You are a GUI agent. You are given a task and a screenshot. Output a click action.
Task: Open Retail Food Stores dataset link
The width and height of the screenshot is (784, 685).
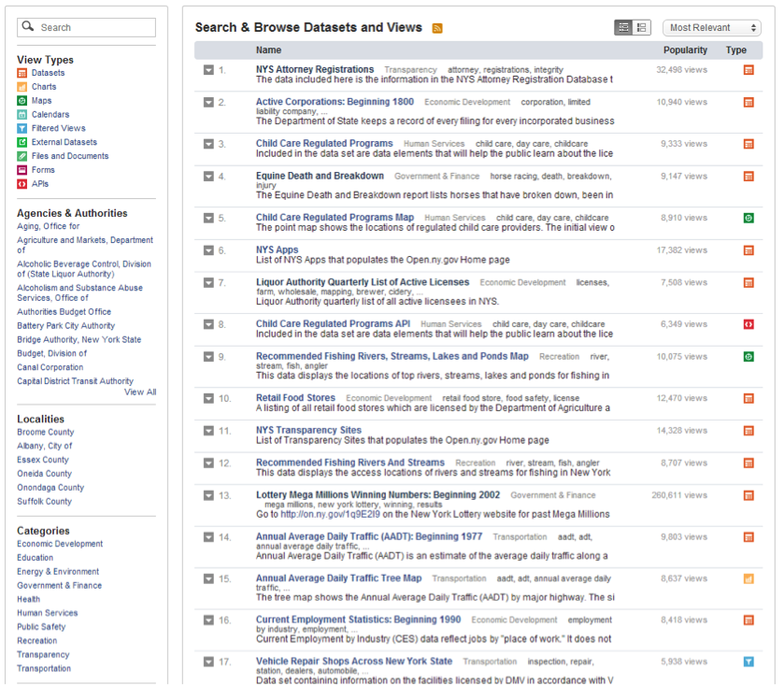tap(295, 398)
